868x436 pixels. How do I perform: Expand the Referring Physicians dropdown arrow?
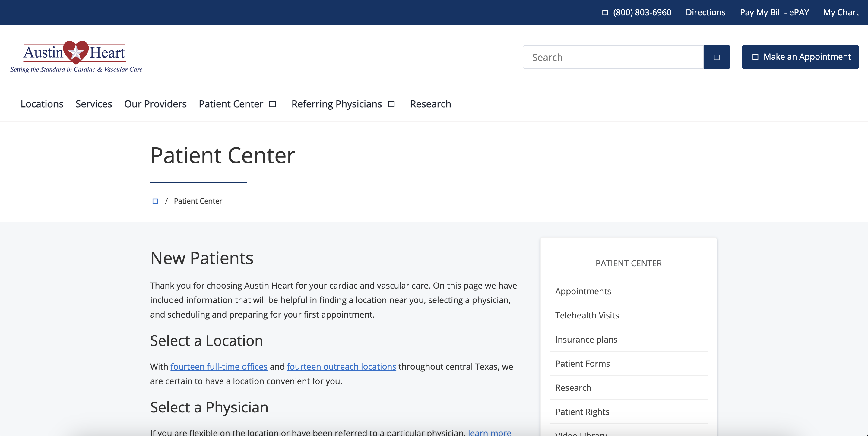click(391, 104)
